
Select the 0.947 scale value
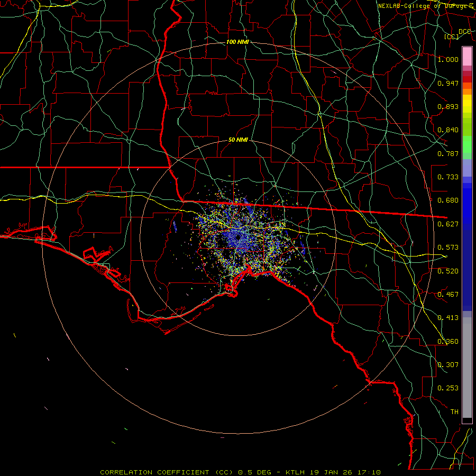click(x=448, y=83)
